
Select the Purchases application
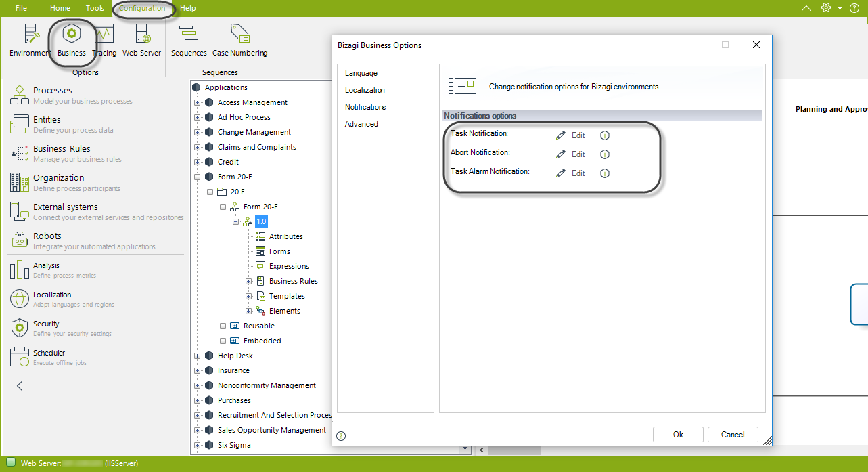tap(234, 401)
